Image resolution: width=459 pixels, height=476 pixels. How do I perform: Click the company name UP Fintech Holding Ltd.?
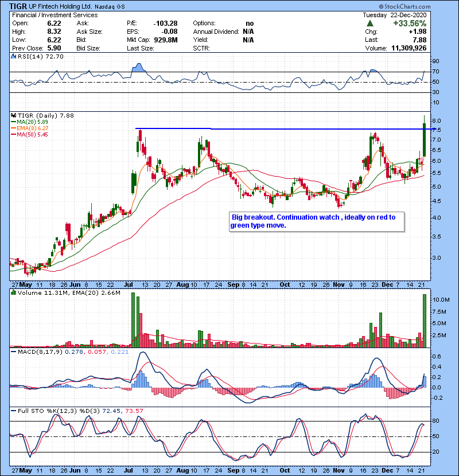(x=60, y=6)
